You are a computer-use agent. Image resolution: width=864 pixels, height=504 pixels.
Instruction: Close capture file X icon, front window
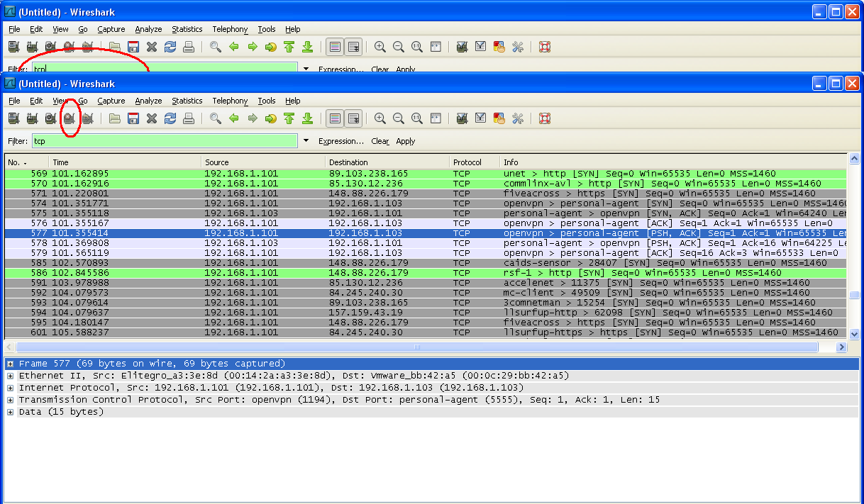click(151, 118)
